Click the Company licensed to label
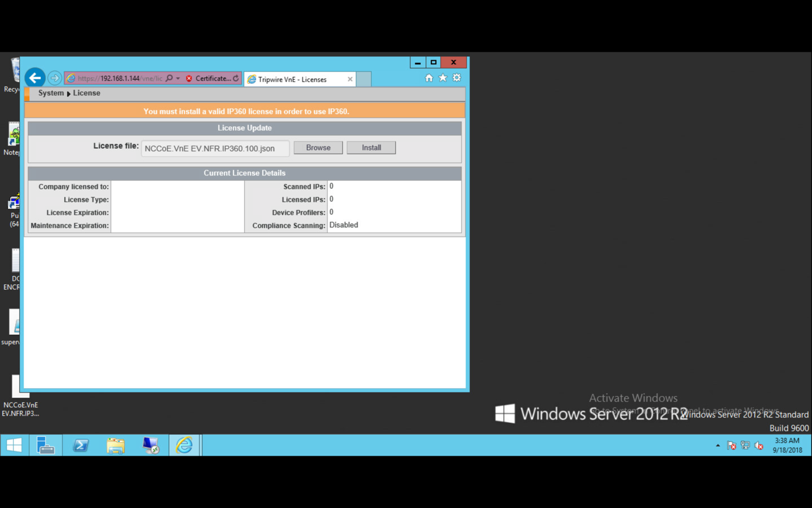The image size is (812, 508). click(73, 187)
